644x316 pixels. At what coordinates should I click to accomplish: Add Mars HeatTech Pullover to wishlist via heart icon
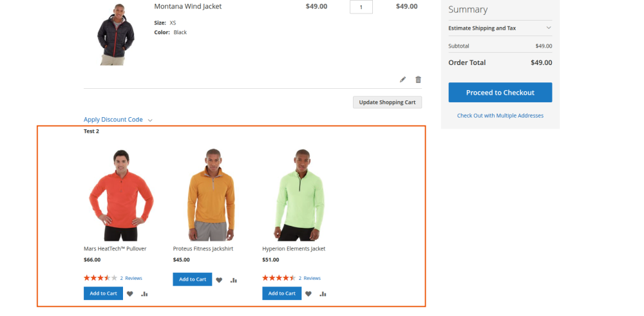click(129, 293)
